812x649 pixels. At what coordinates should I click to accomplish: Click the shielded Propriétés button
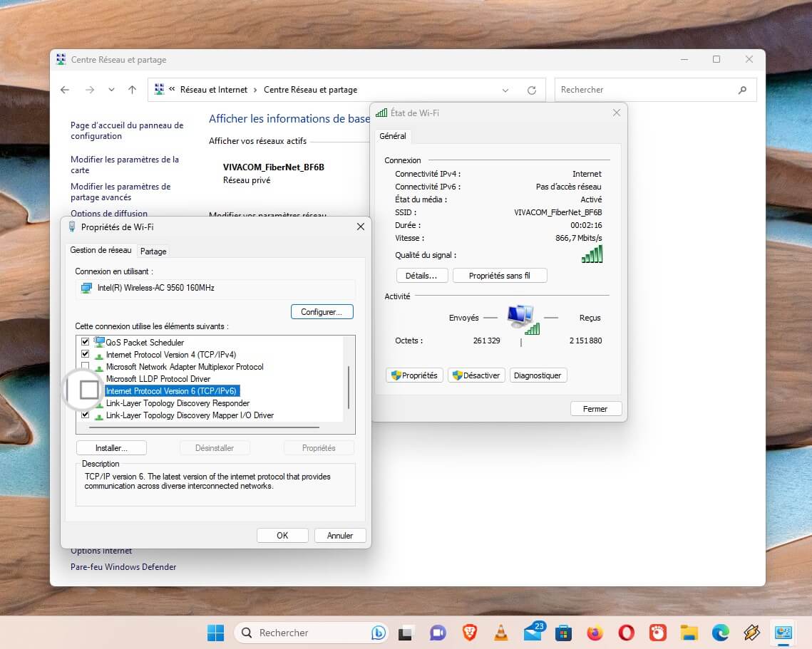(414, 375)
